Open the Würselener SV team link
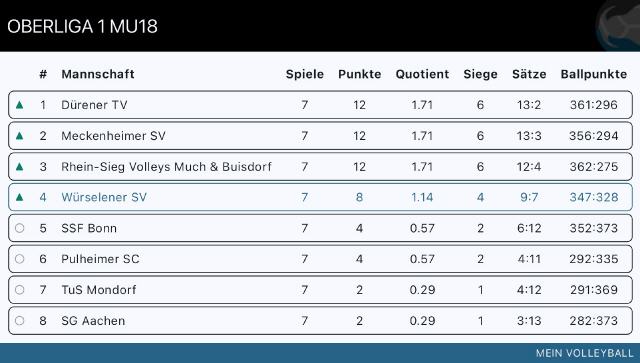 [104, 197]
